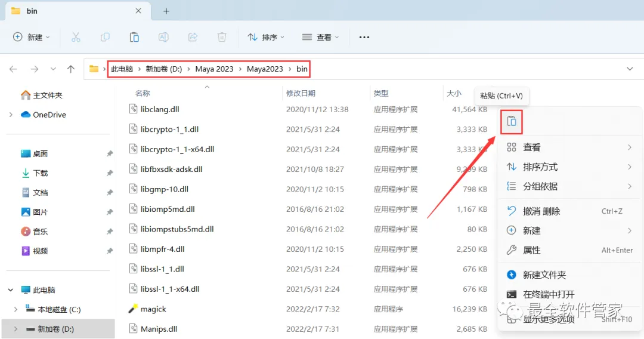Image resolution: width=644 pixels, height=339 pixels.
Task: Click the Share icon in toolbar
Action: [x=193, y=38]
